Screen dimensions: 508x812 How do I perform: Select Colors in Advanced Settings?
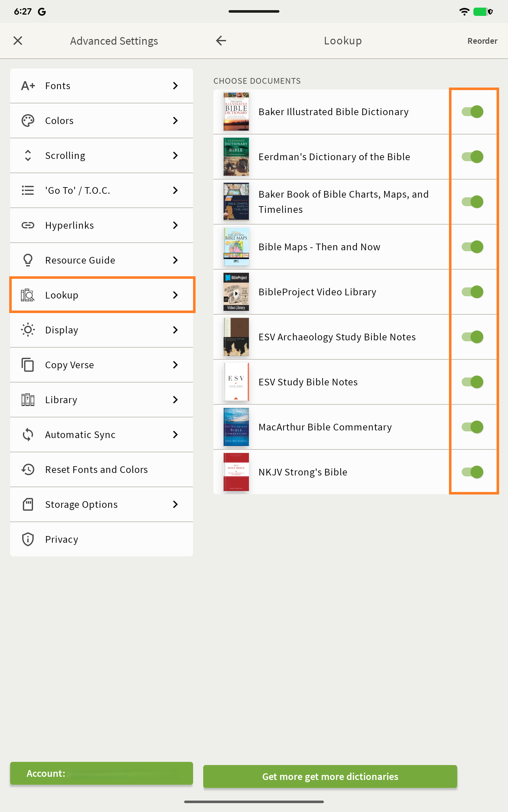pyautogui.click(x=102, y=121)
